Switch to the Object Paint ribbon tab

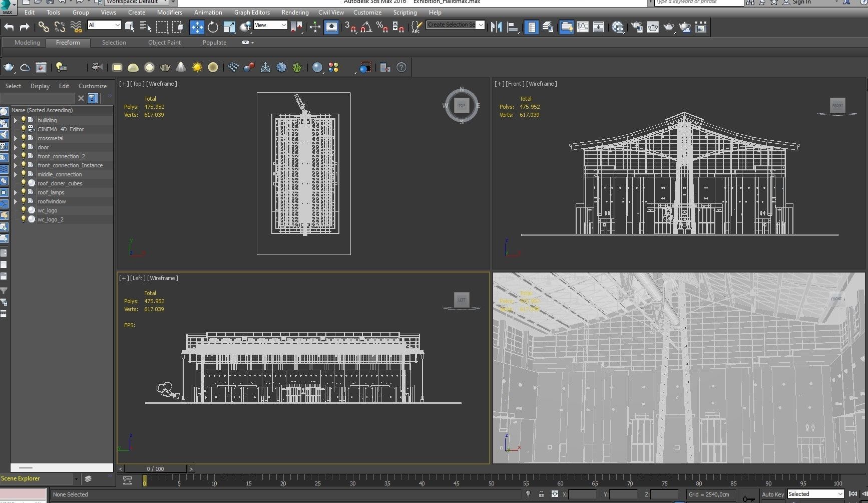(164, 43)
